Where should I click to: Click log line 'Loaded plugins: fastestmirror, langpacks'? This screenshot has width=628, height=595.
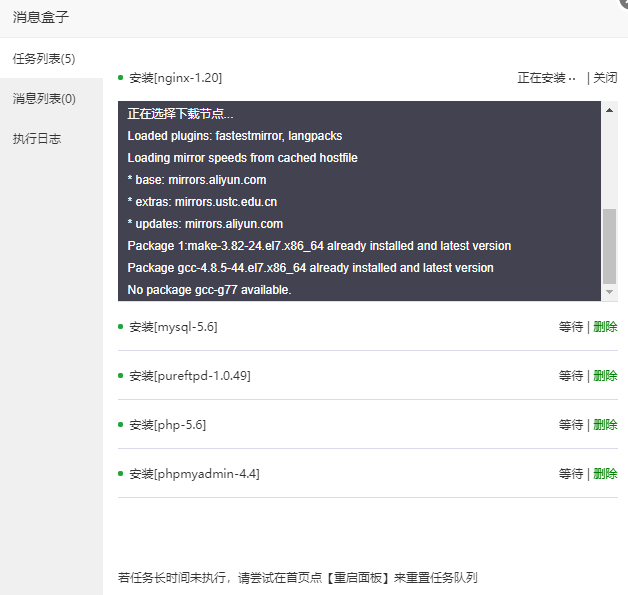click(235, 136)
